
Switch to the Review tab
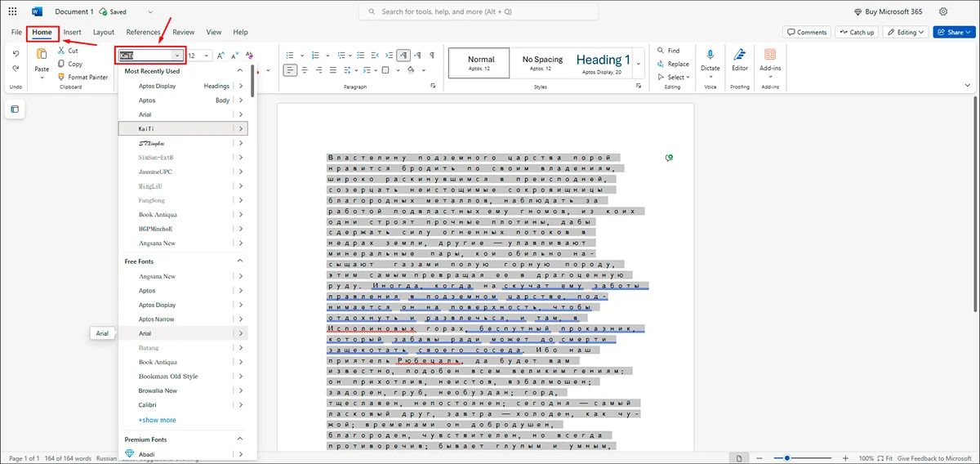click(184, 33)
